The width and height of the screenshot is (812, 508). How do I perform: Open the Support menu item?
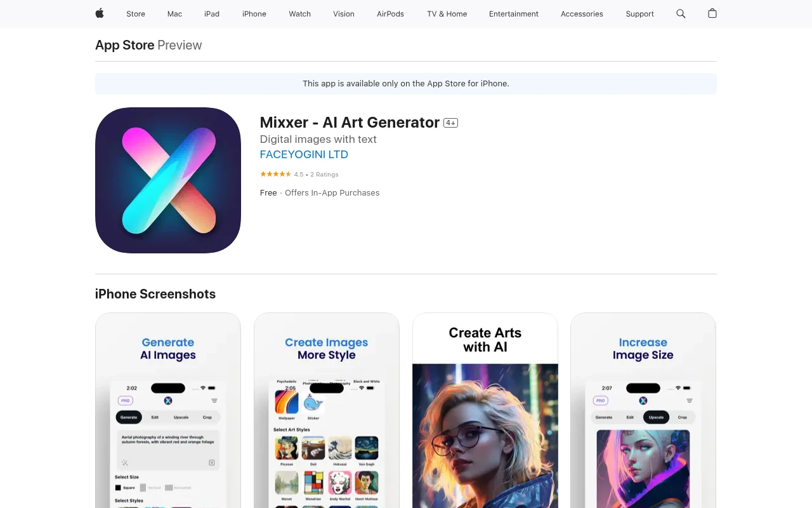pos(639,14)
